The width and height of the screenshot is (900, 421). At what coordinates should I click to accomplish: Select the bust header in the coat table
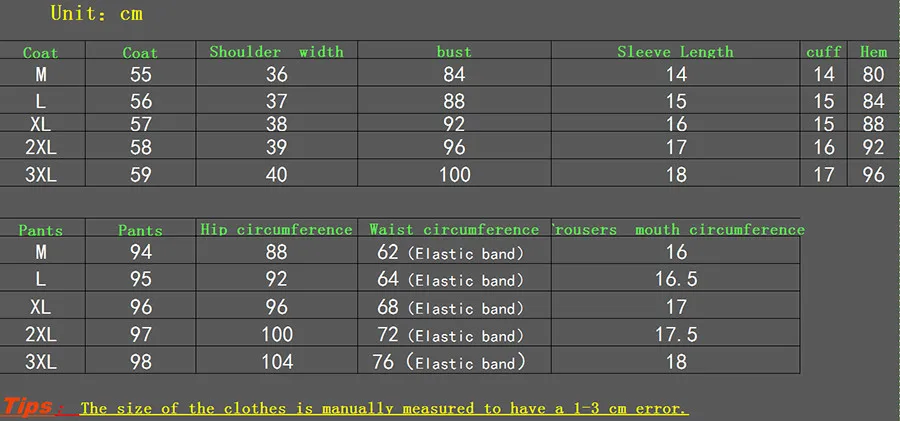pos(454,52)
